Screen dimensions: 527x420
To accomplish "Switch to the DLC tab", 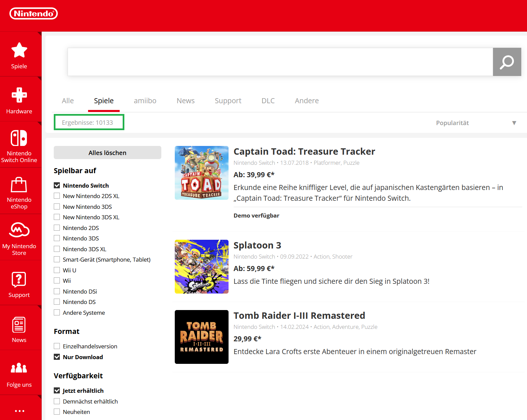I will (x=268, y=101).
